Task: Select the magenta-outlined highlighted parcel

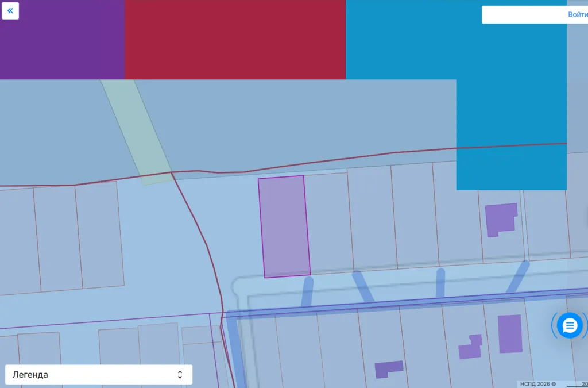Action: (284, 226)
